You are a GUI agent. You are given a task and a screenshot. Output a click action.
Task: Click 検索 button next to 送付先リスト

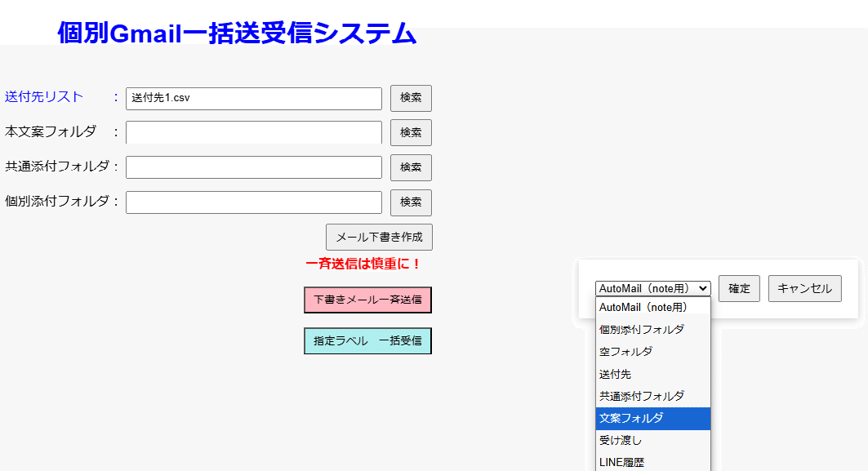pyautogui.click(x=411, y=98)
